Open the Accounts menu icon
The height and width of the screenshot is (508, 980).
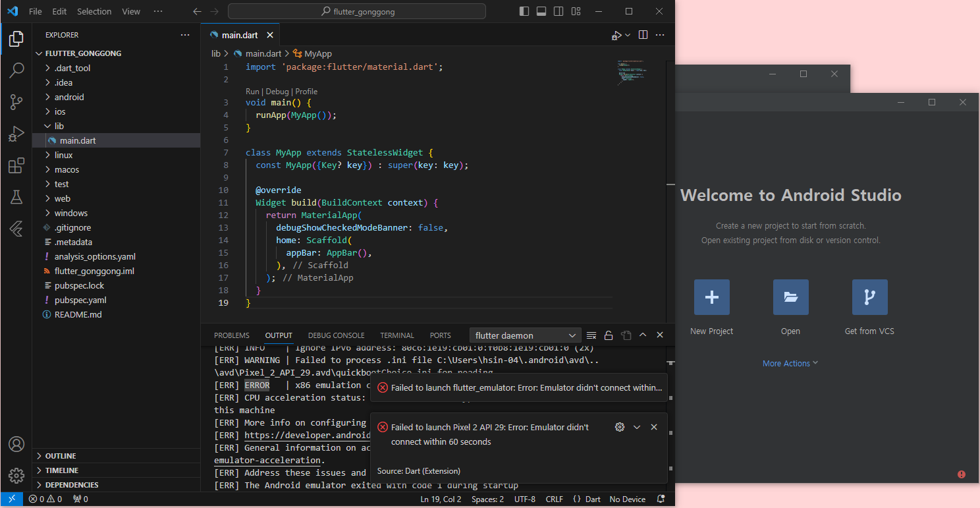pyautogui.click(x=16, y=444)
